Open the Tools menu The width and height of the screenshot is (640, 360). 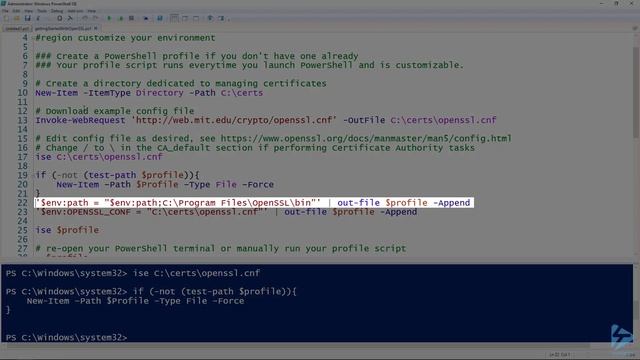pos(42,11)
